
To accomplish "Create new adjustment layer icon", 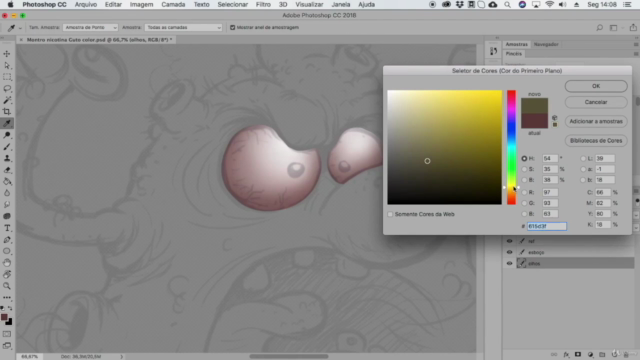I will tap(590, 355).
